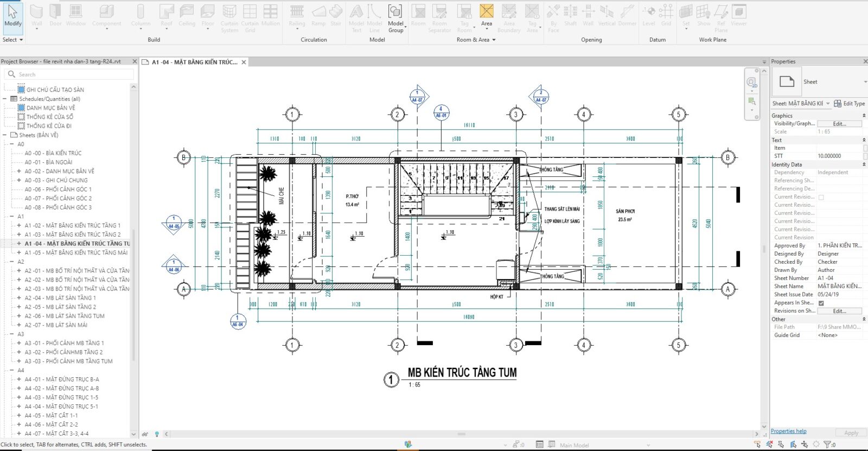Click Edit for Revisions on Sheet
This screenshot has height=451, width=868.
(x=839, y=311)
